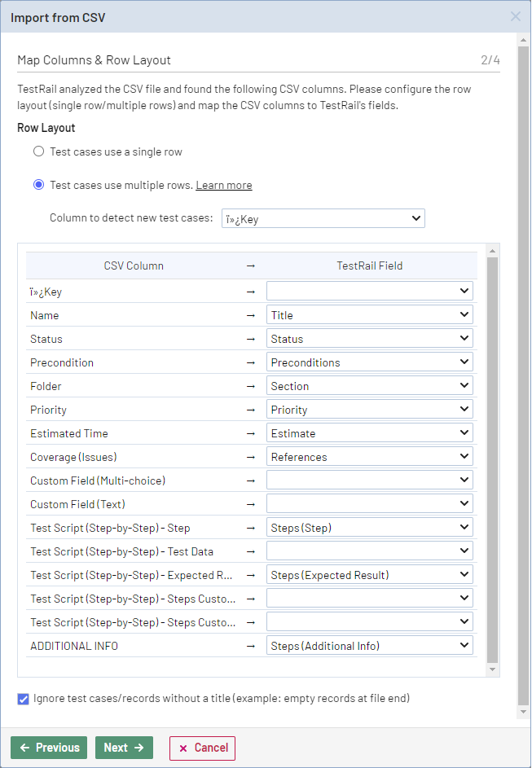Close the Import from CSV dialog
Screen dimensions: 532x768
[x=516, y=16]
